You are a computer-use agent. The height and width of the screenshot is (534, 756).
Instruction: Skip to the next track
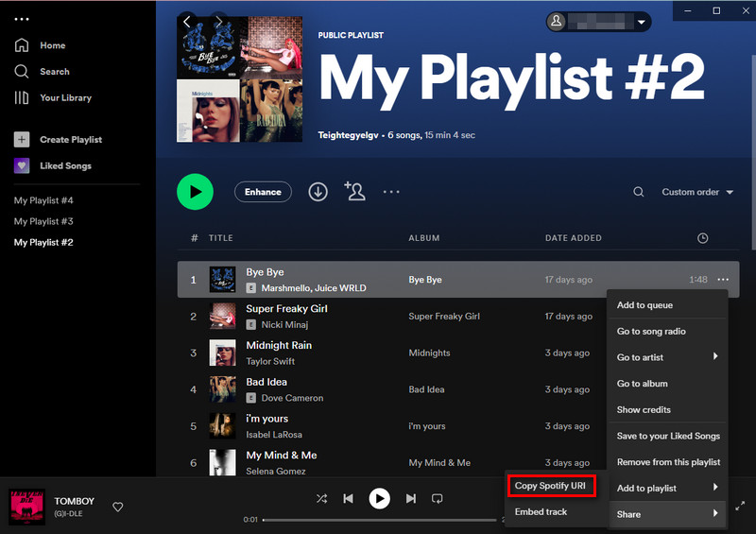pos(411,498)
